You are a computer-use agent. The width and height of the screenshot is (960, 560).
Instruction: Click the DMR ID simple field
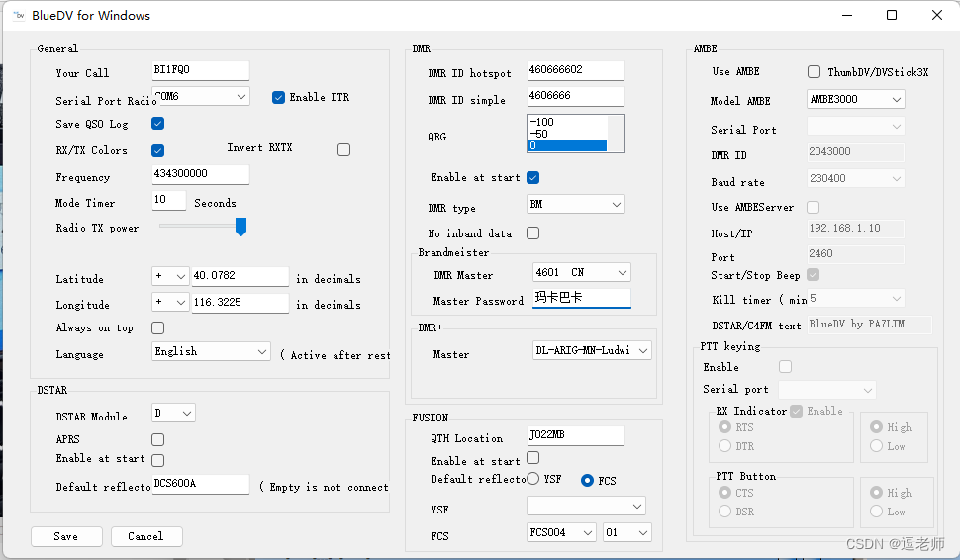tap(576, 96)
